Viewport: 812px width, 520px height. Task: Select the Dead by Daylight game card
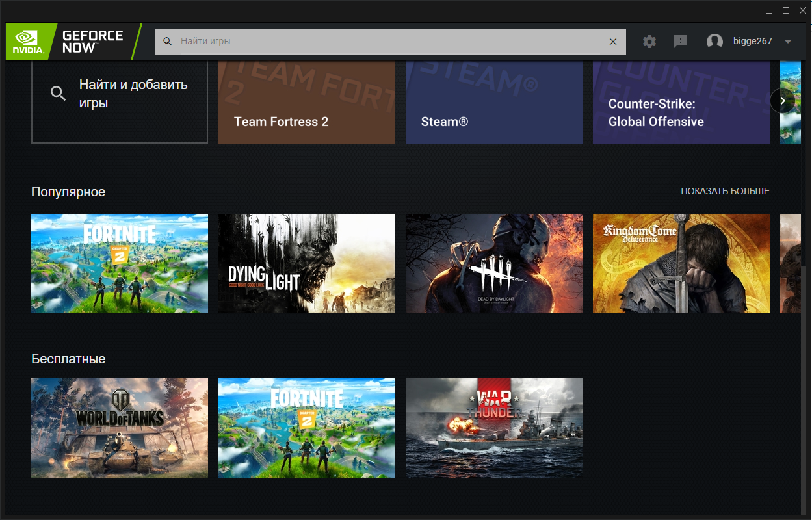[x=494, y=264]
